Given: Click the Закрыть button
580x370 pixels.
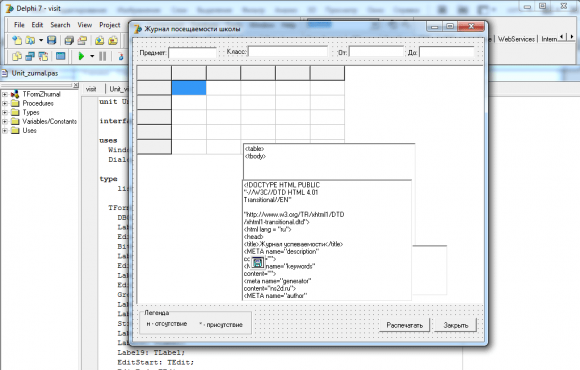Looking at the screenshot, I should (x=455, y=325).
